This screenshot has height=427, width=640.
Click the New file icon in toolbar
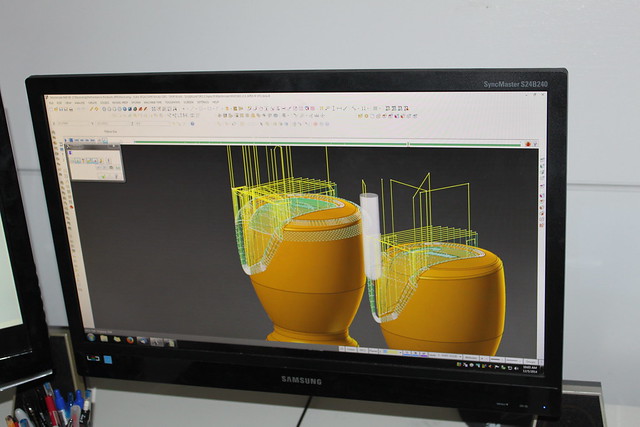coord(53,108)
